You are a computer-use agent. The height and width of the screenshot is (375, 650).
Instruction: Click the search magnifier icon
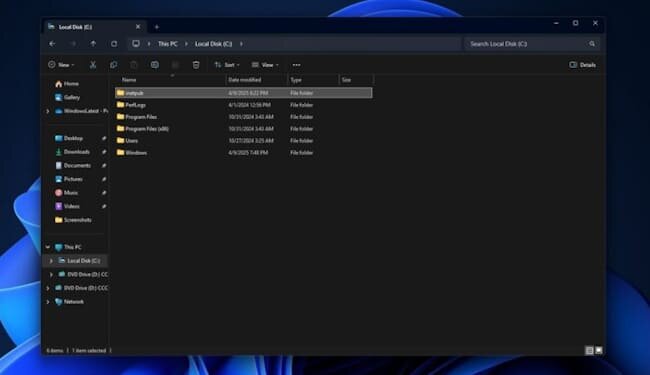click(x=592, y=44)
